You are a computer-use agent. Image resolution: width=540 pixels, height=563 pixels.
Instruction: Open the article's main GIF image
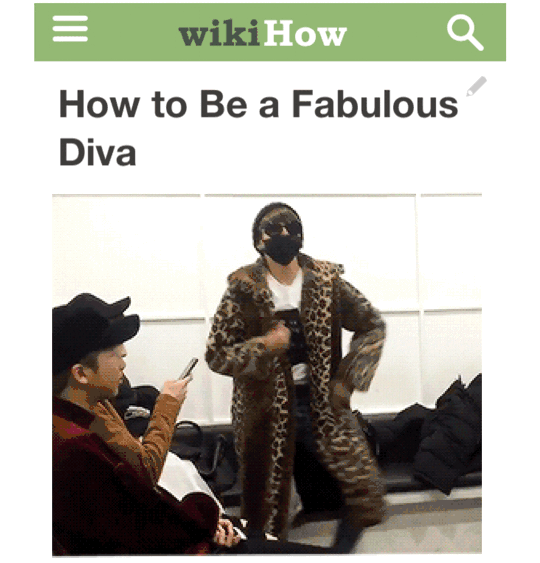267,374
